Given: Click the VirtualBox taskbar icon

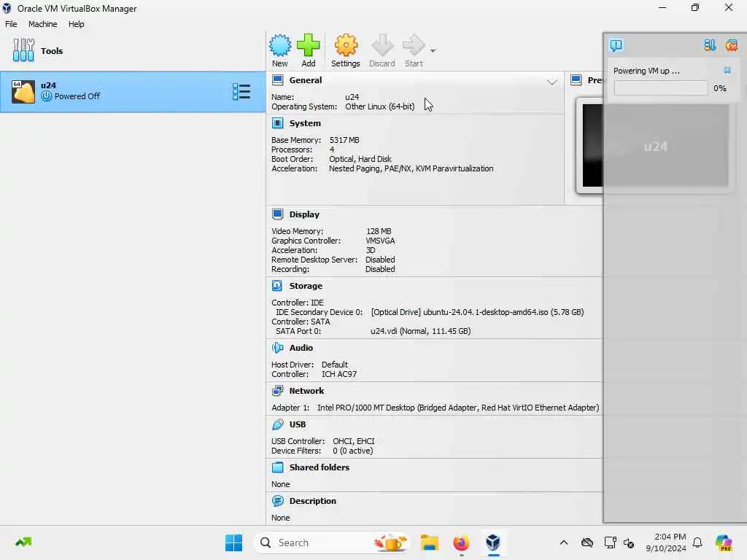Looking at the screenshot, I should point(493,542).
